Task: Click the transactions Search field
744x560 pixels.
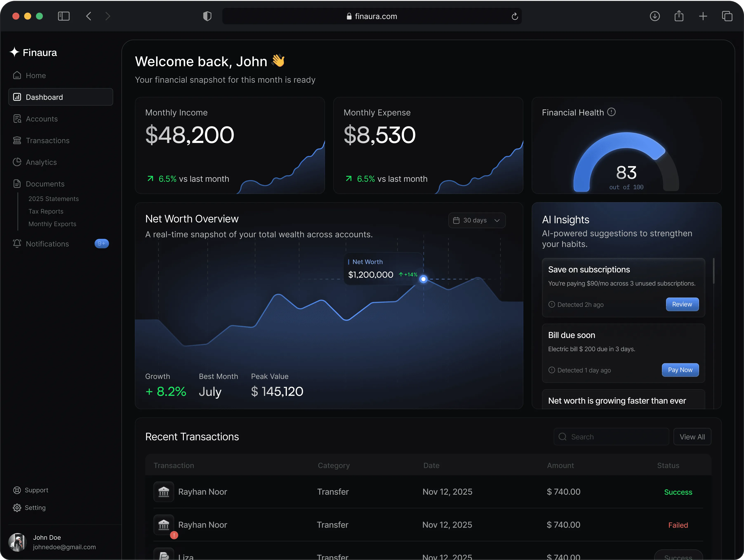Action: [x=611, y=437]
